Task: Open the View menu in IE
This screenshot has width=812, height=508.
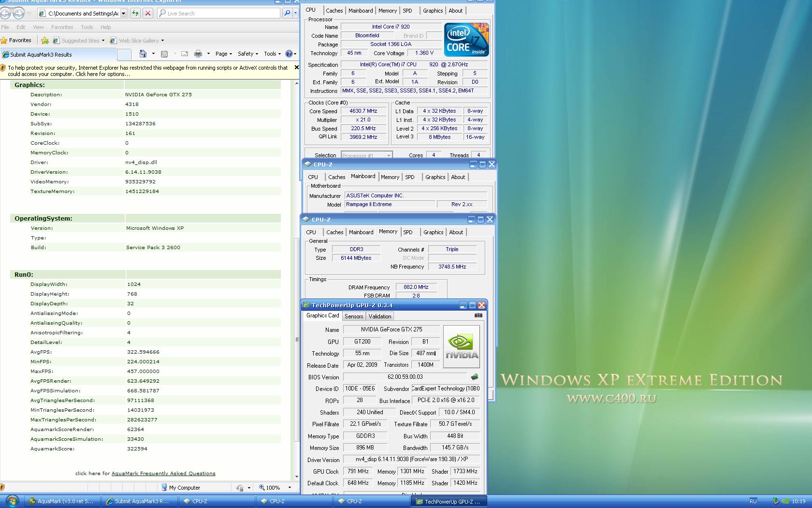Action: (x=38, y=27)
